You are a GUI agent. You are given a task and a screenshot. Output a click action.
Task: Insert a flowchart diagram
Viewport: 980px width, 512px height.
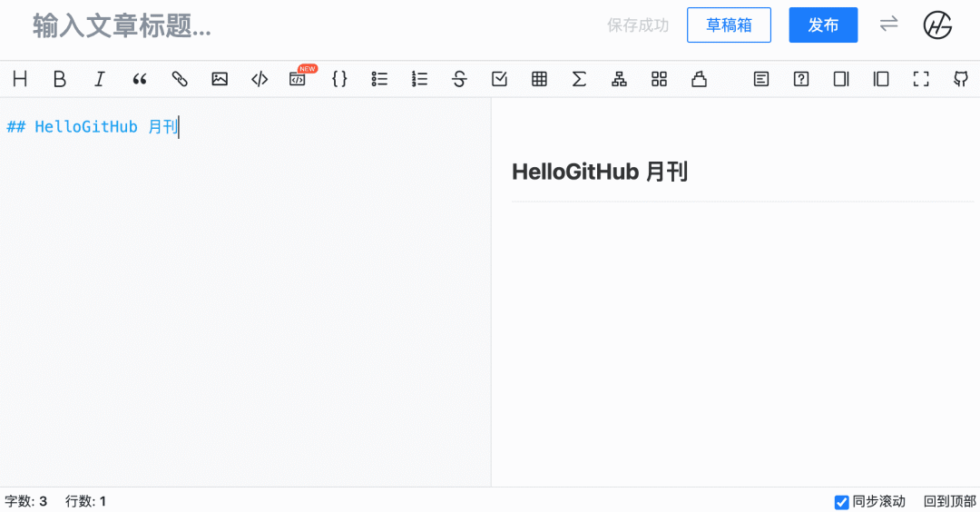click(x=620, y=79)
